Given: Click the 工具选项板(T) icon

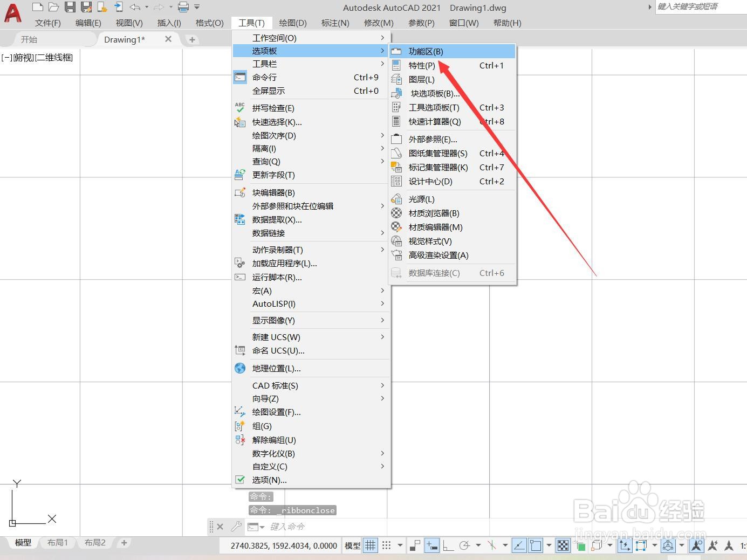Looking at the screenshot, I should point(396,107).
